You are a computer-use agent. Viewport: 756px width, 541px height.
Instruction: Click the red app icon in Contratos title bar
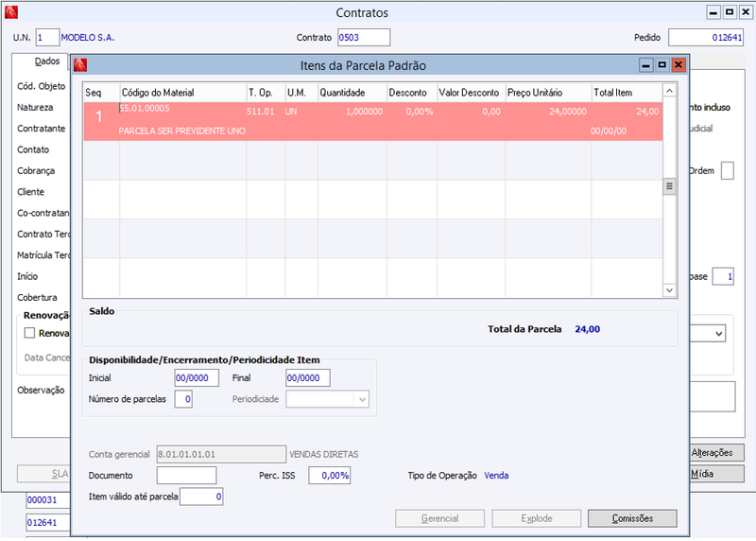point(10,12)
